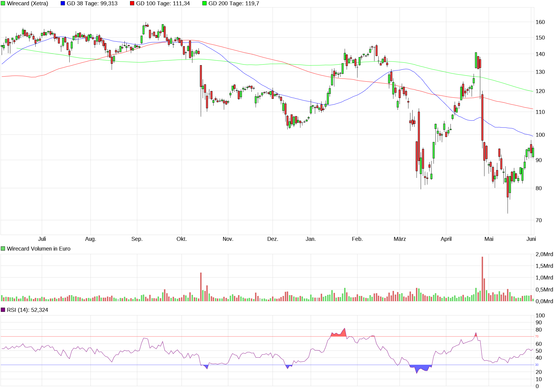This screenshot has height=392, width=556.
Task: Click the RSI (14): 52,324 label
Action: tap(27, 310)
